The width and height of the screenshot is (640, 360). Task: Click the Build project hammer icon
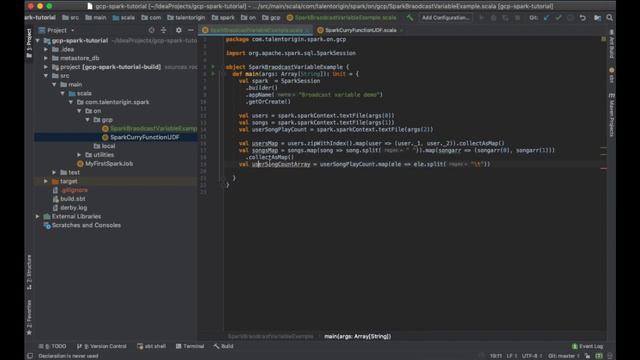click(410, 18)
